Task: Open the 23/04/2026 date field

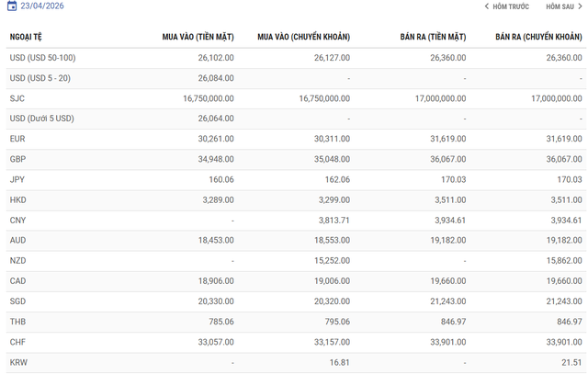Action: tap(42, 6)
